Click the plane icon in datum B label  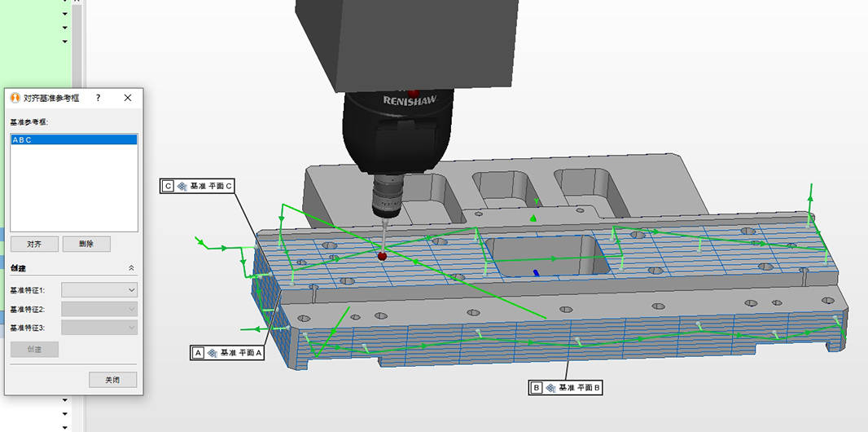(x=550, y=388)
